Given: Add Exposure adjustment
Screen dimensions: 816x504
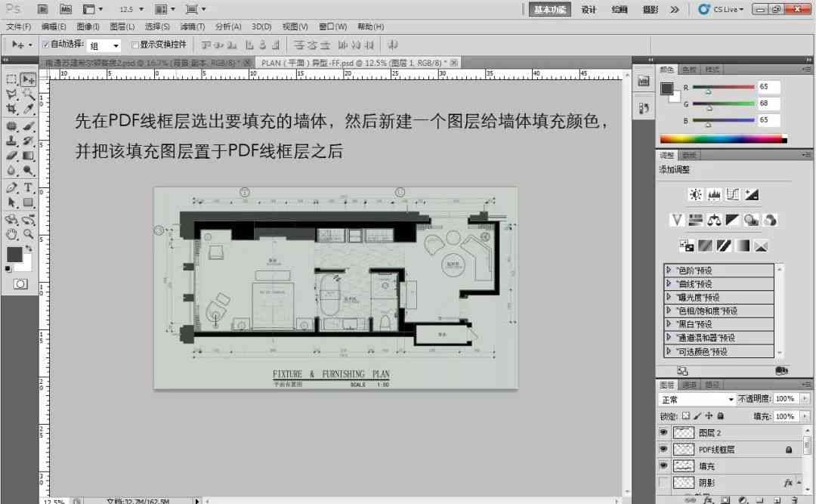Looking at the screenshot, I should tap(752, 195).
